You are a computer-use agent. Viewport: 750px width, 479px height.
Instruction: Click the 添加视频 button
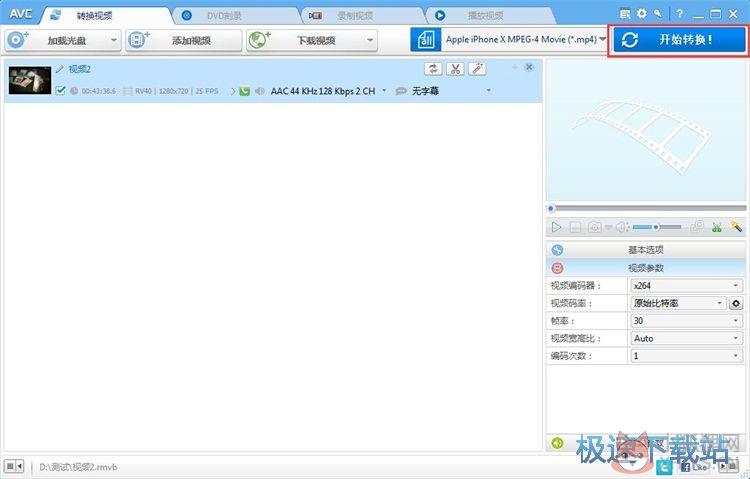(x=184, y=40)
